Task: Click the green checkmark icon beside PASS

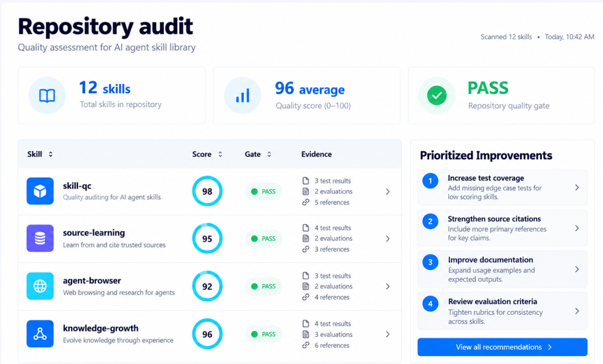Action: 437,95
